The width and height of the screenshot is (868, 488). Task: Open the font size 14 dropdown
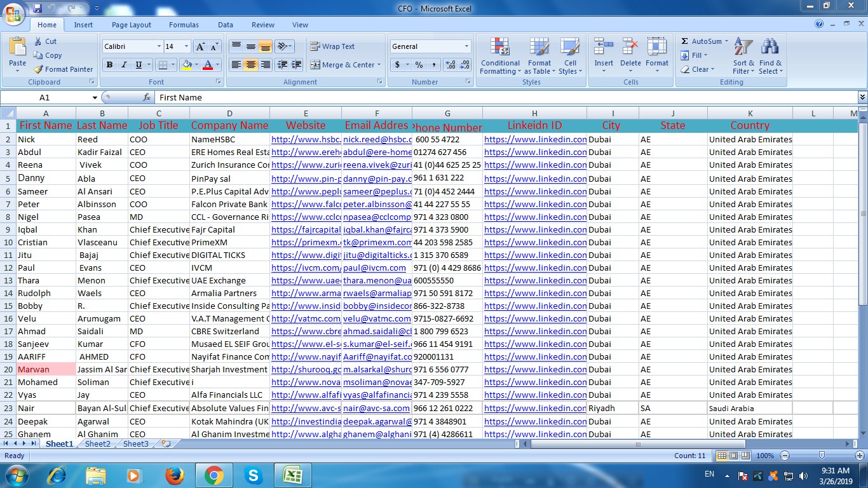click(x=186, y=46)
